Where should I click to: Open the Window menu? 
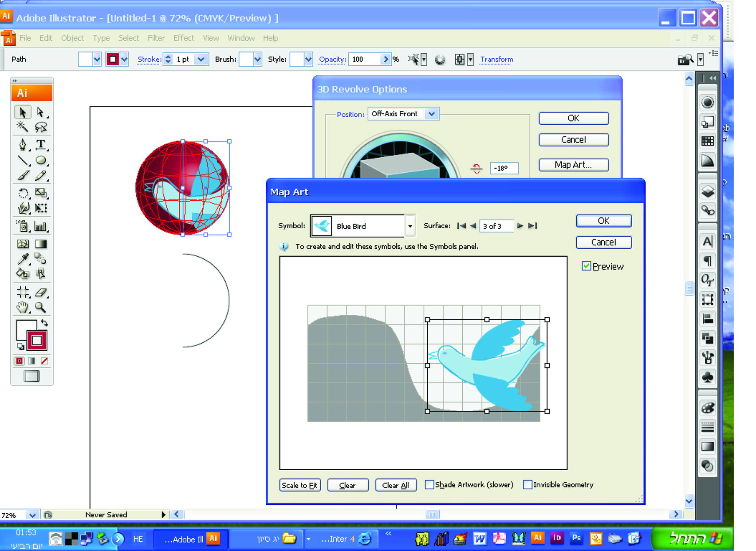[x=241, y=38]
